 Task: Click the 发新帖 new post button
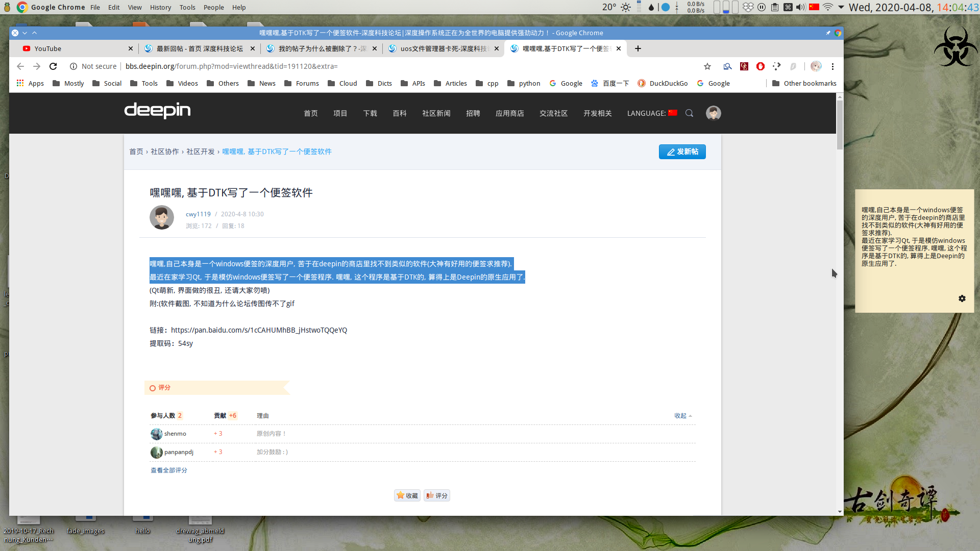pos(682,152)
